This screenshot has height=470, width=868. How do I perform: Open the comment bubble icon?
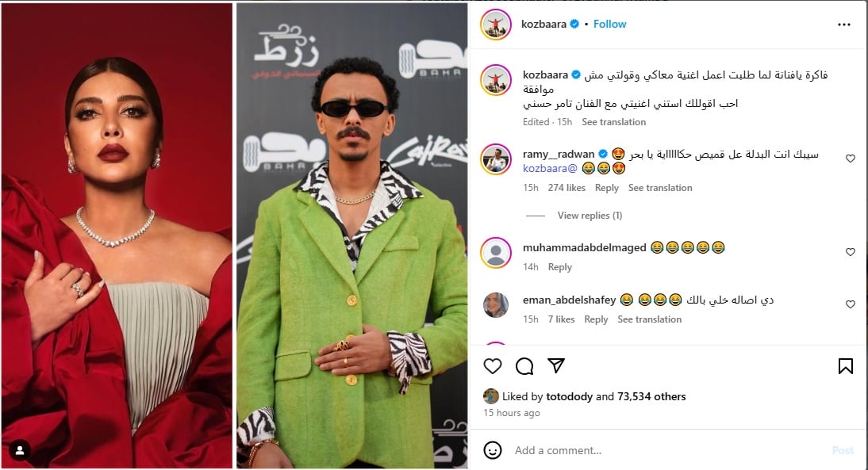(x=524, y=366)
